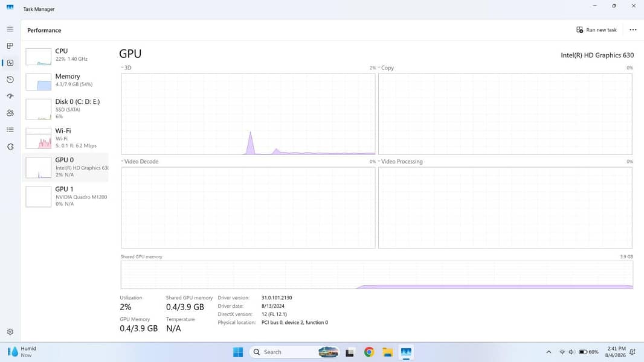The width and height of the screenshot is (644, 362).
Task: Select GPU 1 NVIDIA Quadro M1200 entry
Action: coord(65,196)
